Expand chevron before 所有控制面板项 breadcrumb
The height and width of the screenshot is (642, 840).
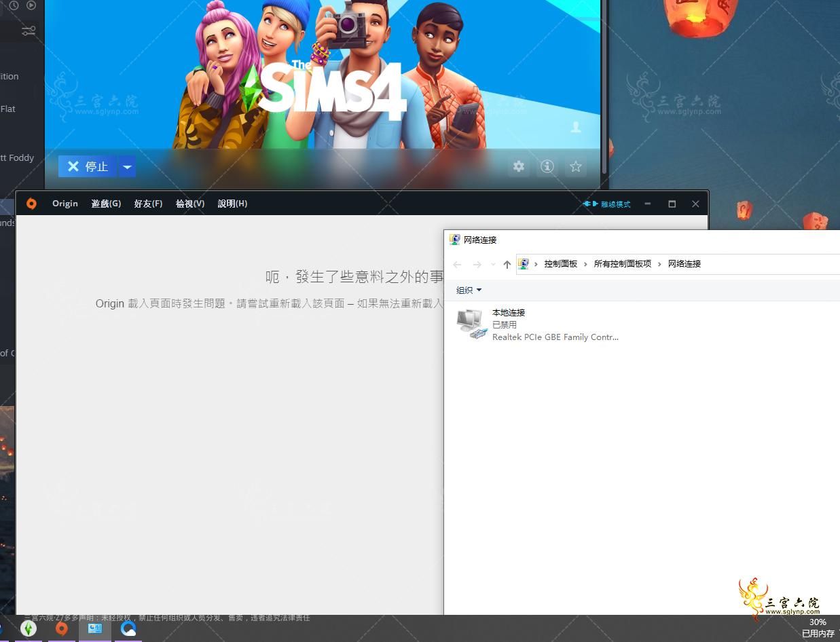[x=586, y=264]
